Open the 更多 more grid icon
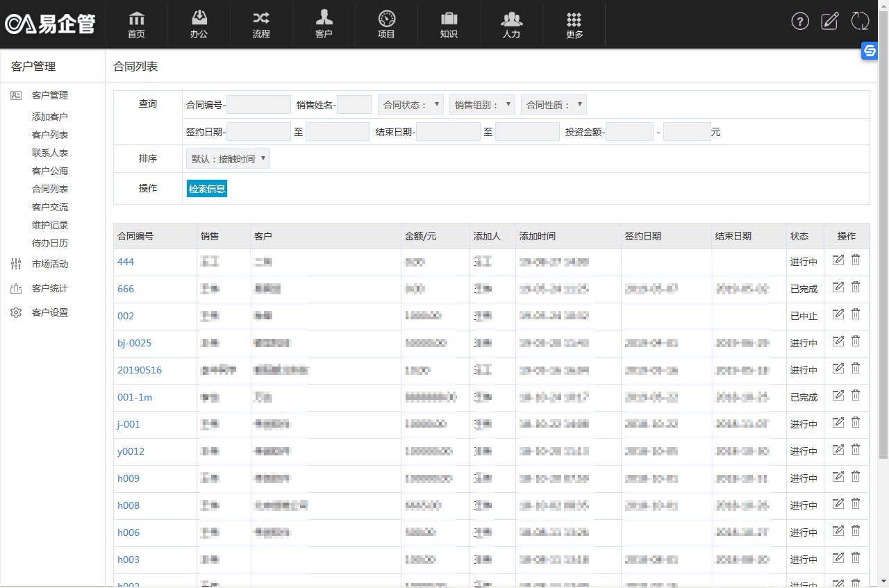The height and width of the screenshot is (588, 889). (574, 24)
